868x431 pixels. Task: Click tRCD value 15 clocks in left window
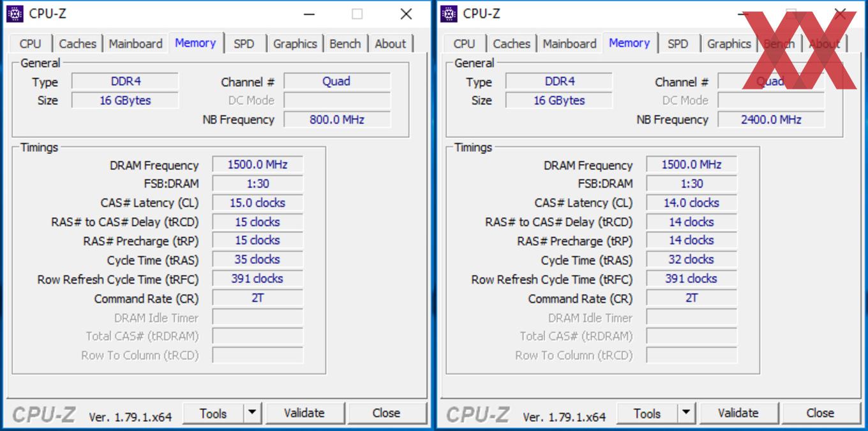tap(257, 222)
